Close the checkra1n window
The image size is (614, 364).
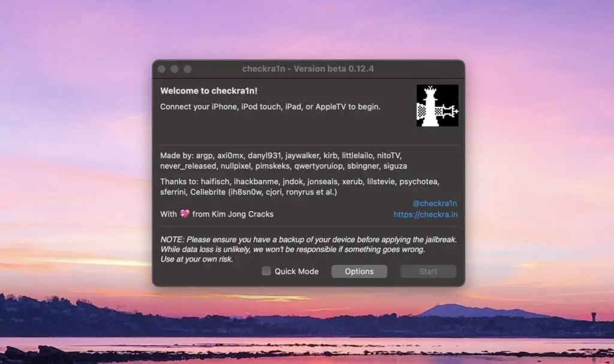coord(161,69)
